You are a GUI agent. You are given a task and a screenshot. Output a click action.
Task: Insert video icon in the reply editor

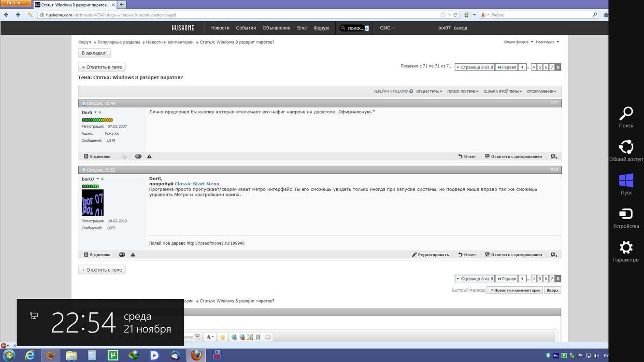coord(258,337)
